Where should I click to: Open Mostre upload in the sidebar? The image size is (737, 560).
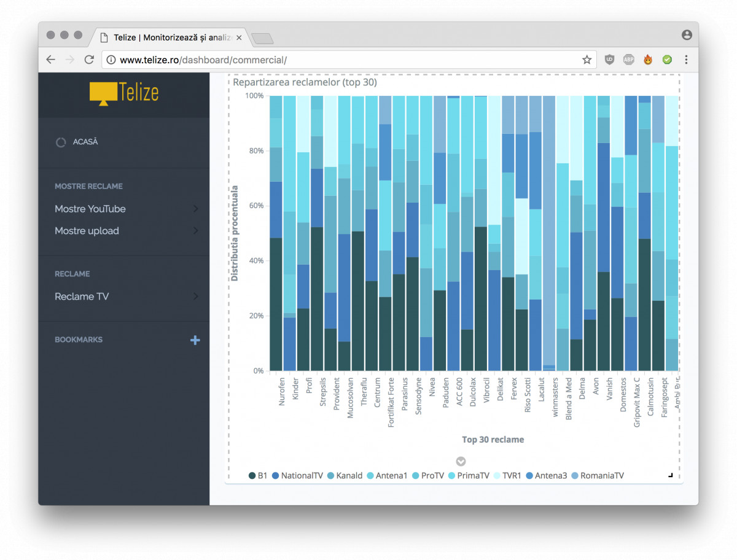coord(87,231)
